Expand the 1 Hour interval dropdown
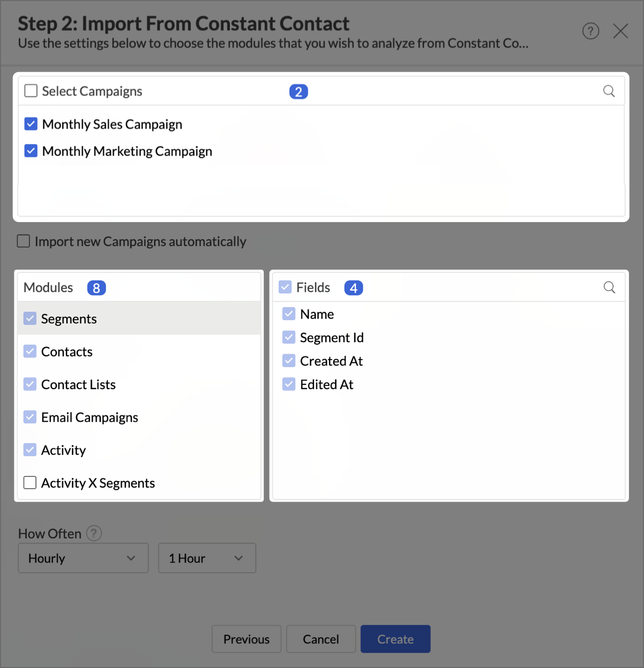This screenshot has width=644, height=668. point(207,558)
